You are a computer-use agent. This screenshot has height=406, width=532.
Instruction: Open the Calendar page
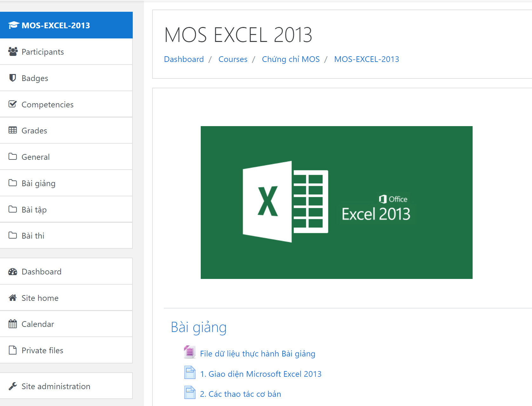(66, 324)
